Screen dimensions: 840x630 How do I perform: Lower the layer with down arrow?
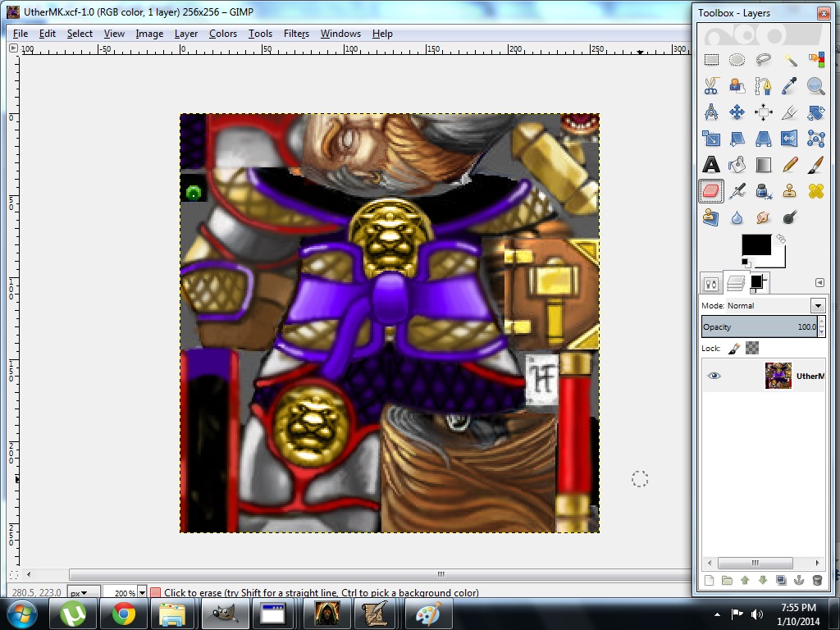[x=763, y=580]
